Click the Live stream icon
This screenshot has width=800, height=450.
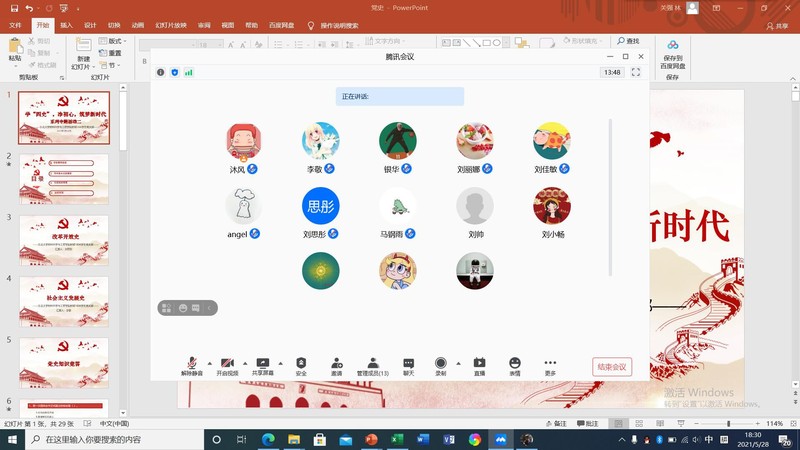click(x=479, y=364)
